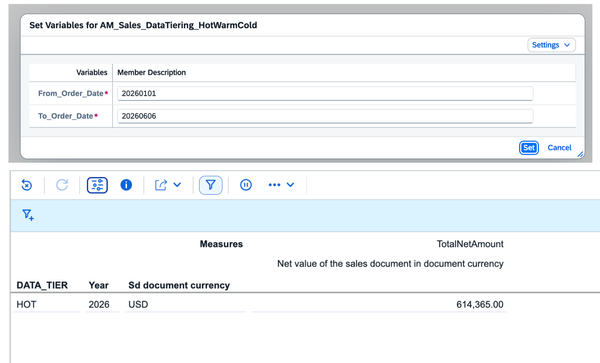
Task: Toggle the filter funnel button
Action: coord(210,185)
